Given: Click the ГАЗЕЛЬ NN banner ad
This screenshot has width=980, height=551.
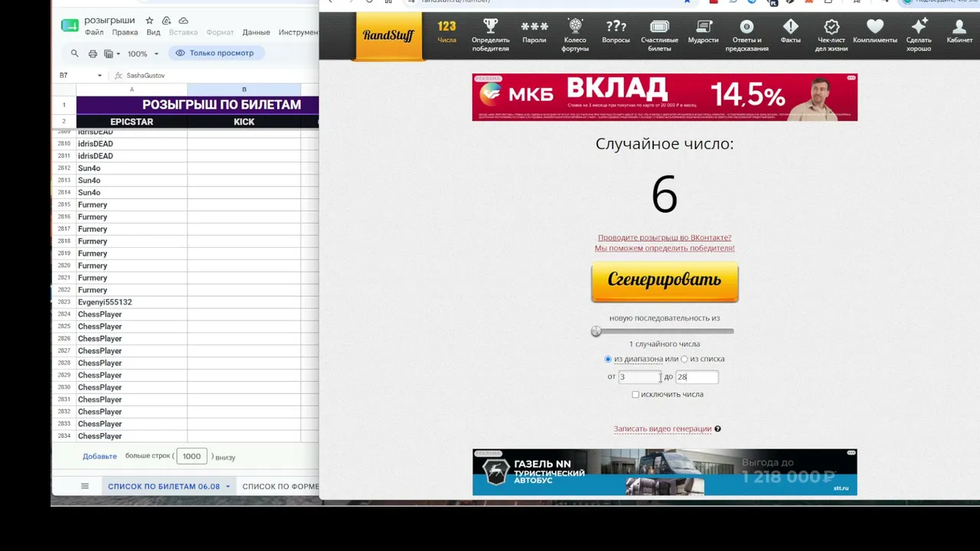Looking at the screenshot, I should point(665,472).
